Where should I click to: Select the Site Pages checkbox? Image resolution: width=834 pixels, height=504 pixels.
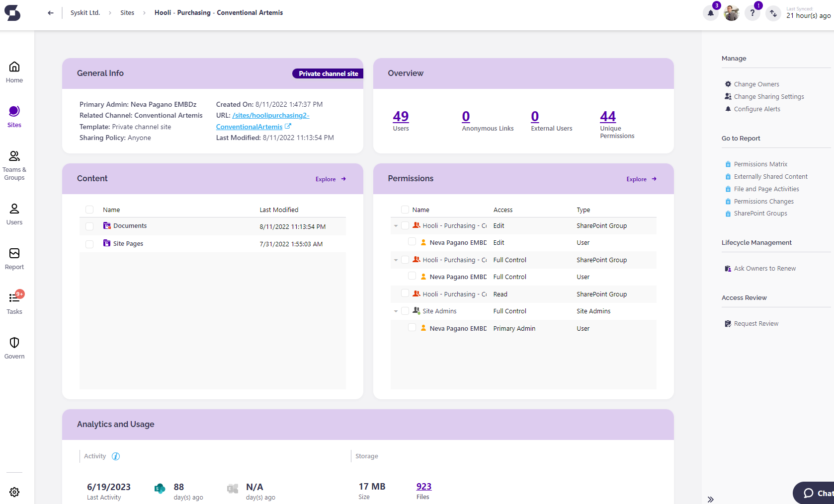(89, 244)
